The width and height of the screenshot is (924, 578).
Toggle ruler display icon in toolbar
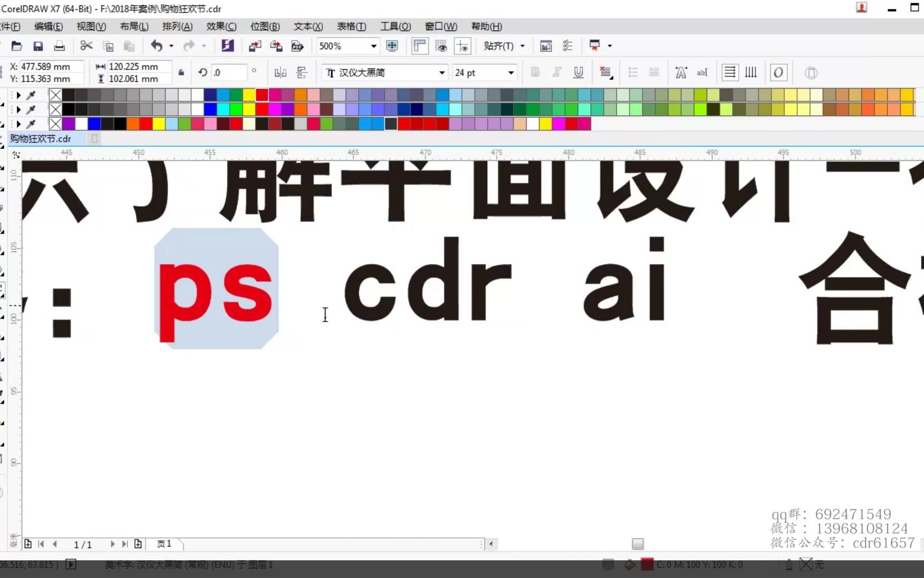420,46
